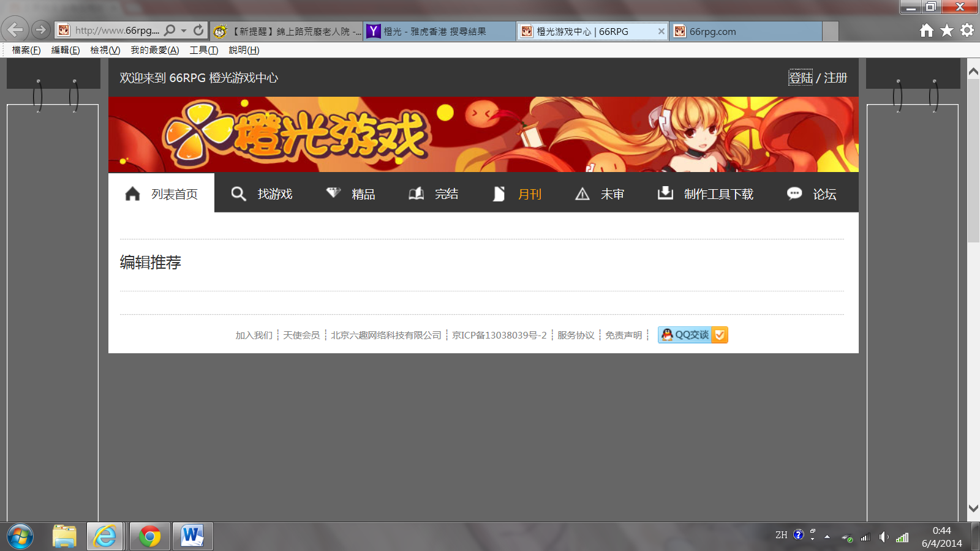Switch to the 66rpg.com tab

(745, 31)
